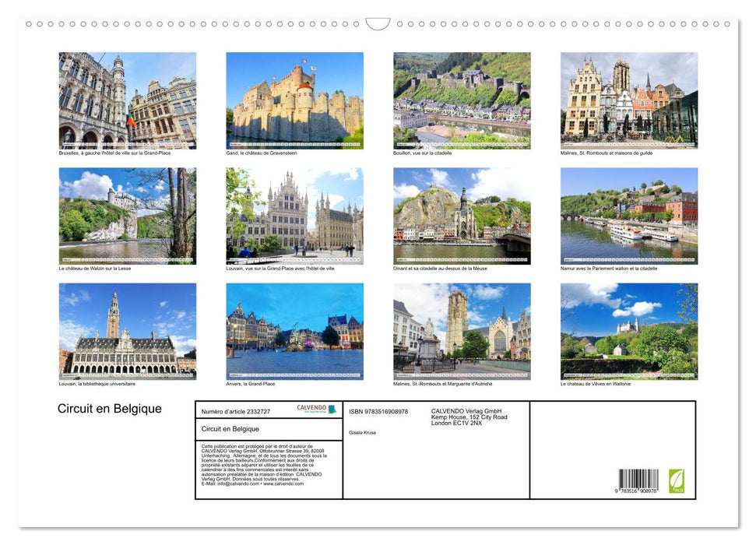Click caption 'Le château de Walzin sur la Lesse'
Viewport: 756px width, 545px height.
[95, 268]
